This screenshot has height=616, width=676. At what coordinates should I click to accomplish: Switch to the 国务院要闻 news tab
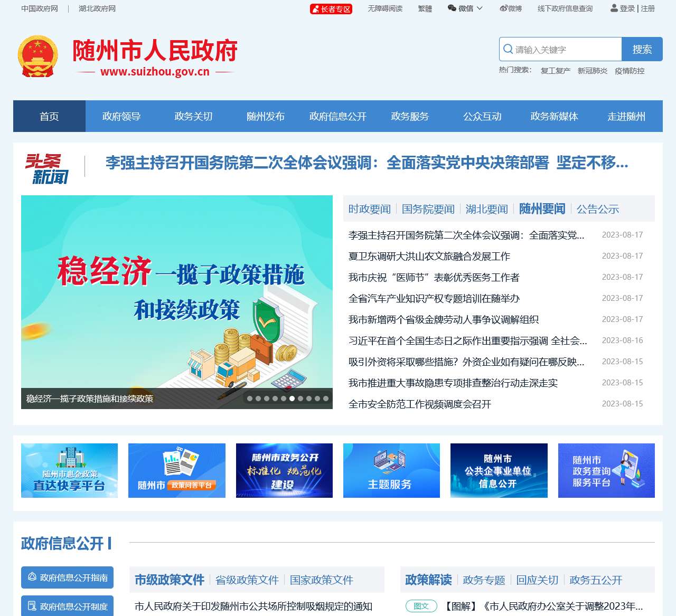click(428, 209)
